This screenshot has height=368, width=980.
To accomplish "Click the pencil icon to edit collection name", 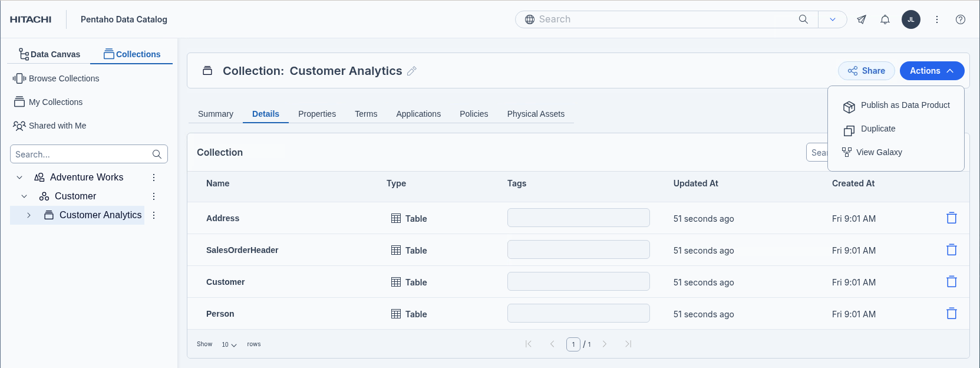I will pos(412,71).
